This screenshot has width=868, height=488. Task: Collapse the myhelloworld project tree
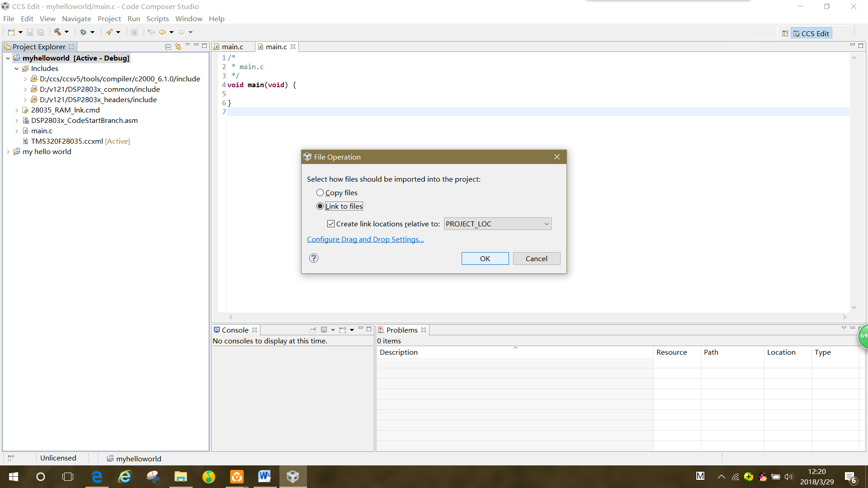click(8, 58)
